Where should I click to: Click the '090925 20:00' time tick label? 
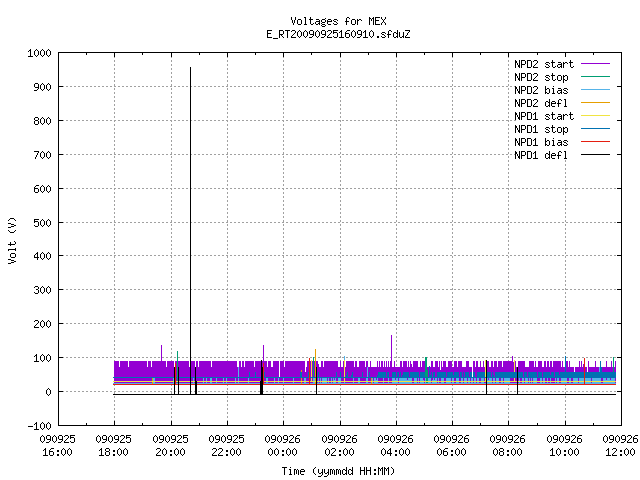(x=171, y=446)
